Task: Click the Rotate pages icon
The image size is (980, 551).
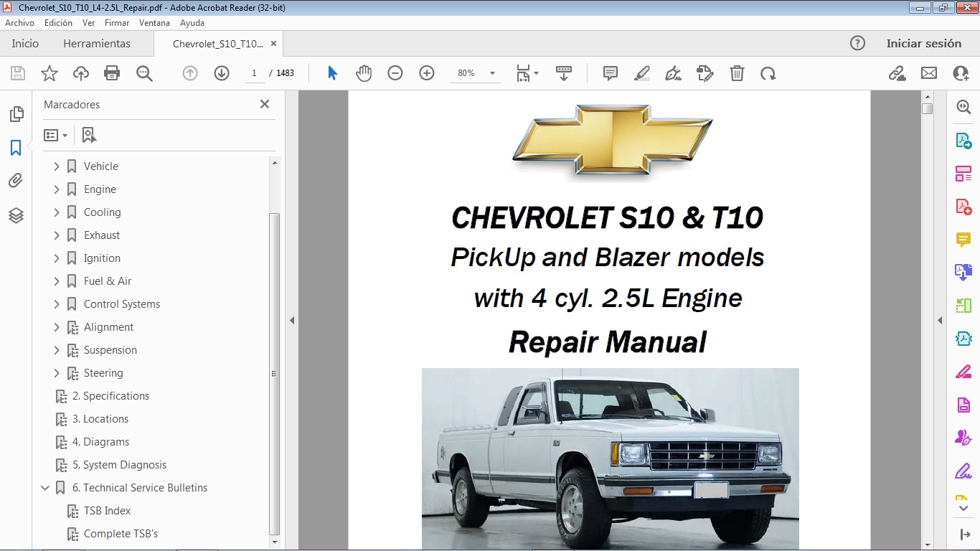Action: [768, 72]
